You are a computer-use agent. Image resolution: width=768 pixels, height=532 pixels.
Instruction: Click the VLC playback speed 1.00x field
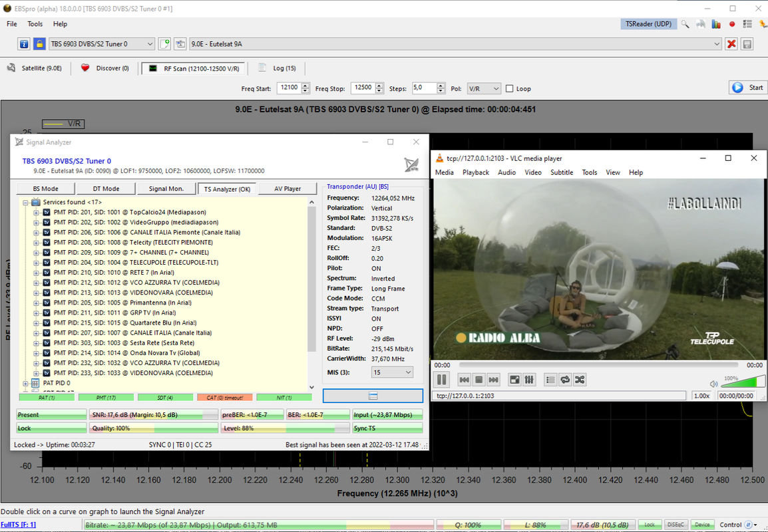click(x=702, y=396)
